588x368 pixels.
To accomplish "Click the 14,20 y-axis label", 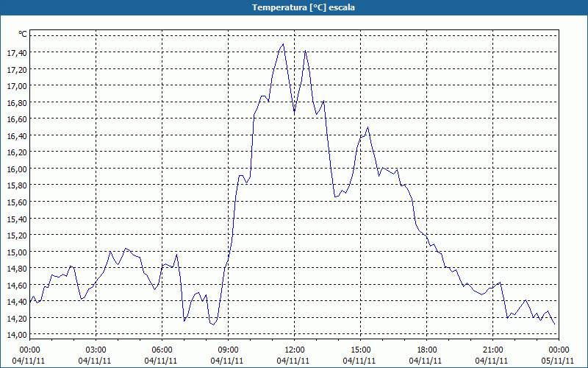I will point(17,319).
